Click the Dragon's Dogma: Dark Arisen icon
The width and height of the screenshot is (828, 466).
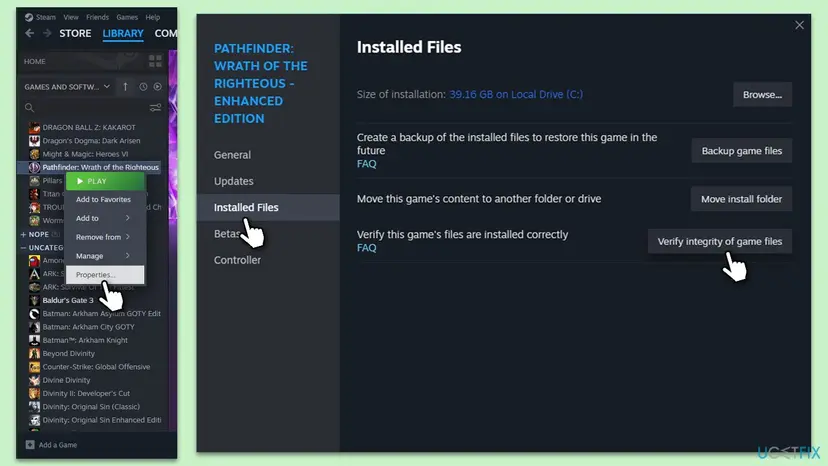point(34,141)
